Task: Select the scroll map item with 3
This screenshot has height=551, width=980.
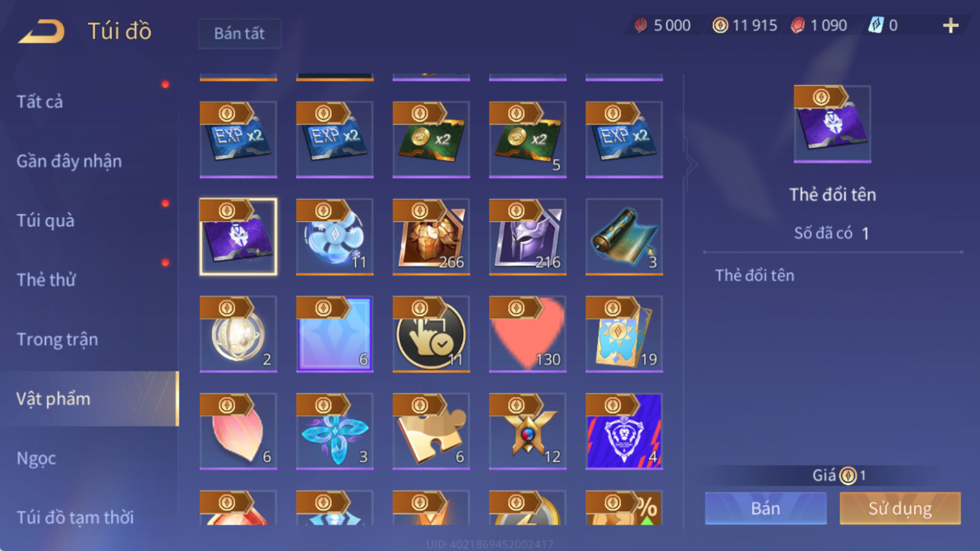Action: click(x=624, y=237)
